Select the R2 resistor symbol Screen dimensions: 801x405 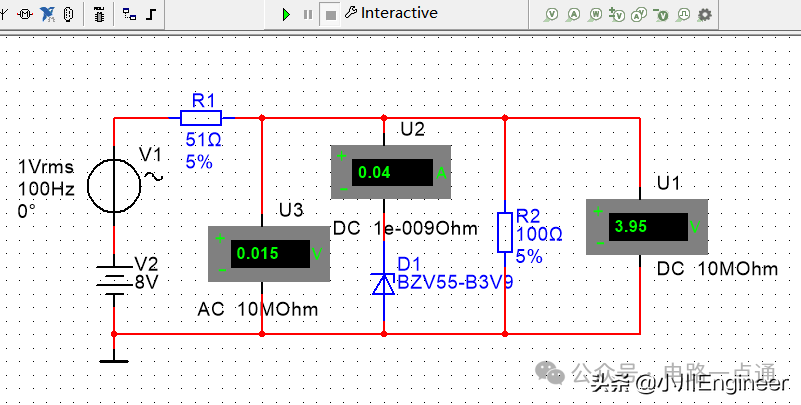coord(505,232)
